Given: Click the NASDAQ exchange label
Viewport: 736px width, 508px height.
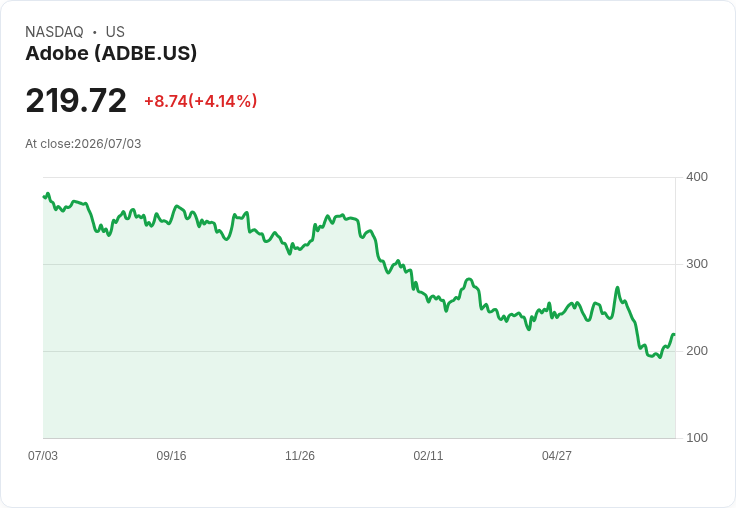Looking at the screenshot, I should 54,32.
